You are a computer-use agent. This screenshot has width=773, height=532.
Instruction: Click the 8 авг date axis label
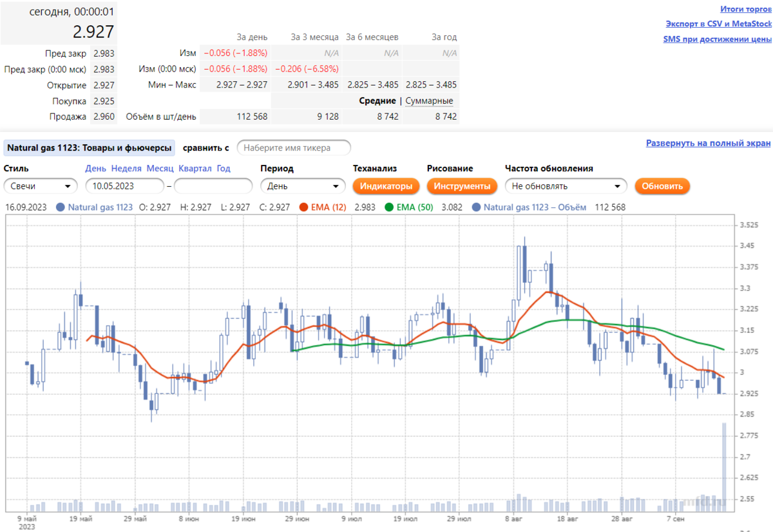point(513,518)
